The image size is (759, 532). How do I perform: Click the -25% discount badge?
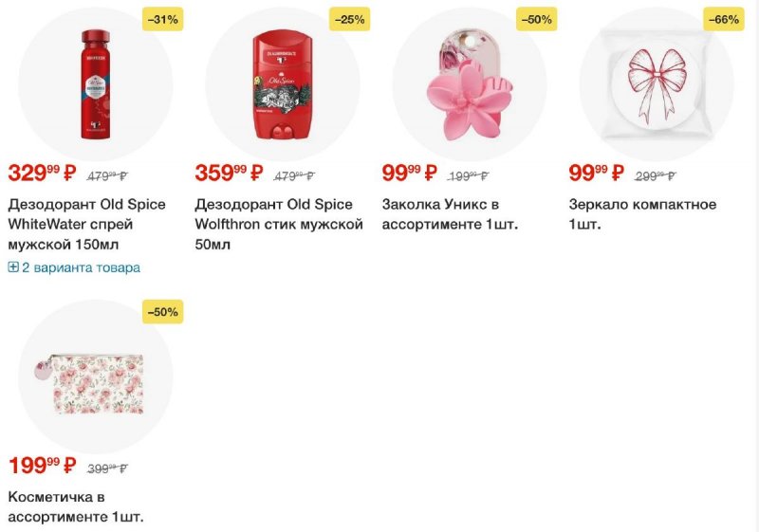point(349,19)
